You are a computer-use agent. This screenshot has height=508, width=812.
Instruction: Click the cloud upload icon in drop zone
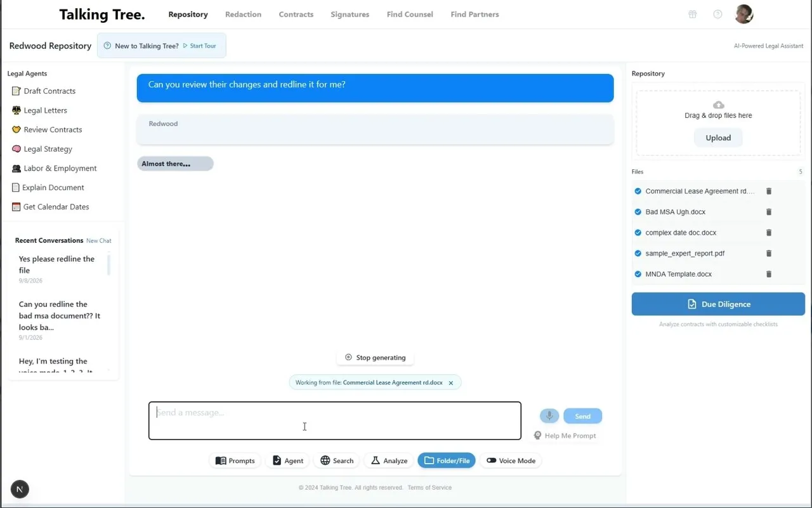click(718, 105)
